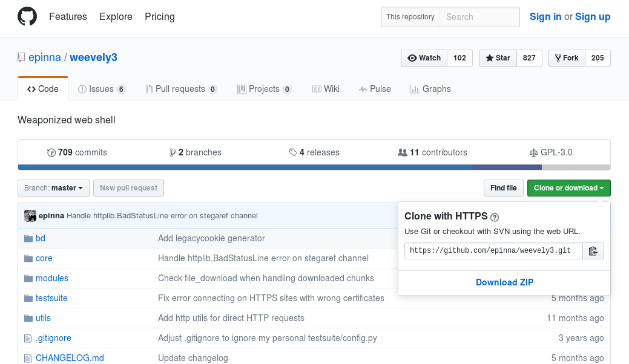Watch the weevely3 repository
629x364 pixels.
[424, 58]
